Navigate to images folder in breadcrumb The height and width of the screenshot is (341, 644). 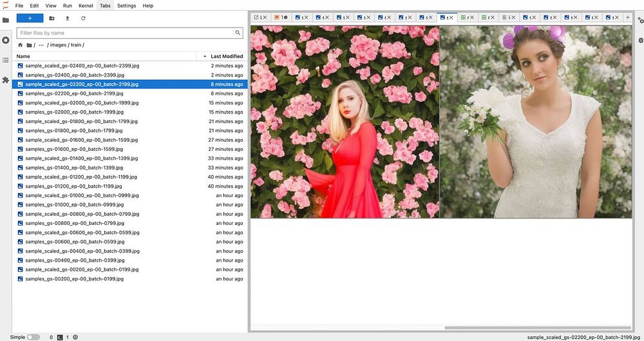(x=59, y=45)
